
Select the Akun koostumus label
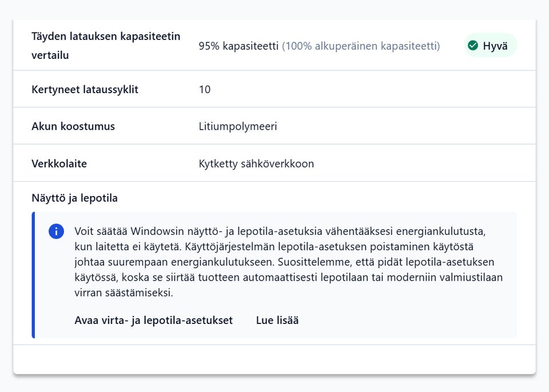(73, 126)
